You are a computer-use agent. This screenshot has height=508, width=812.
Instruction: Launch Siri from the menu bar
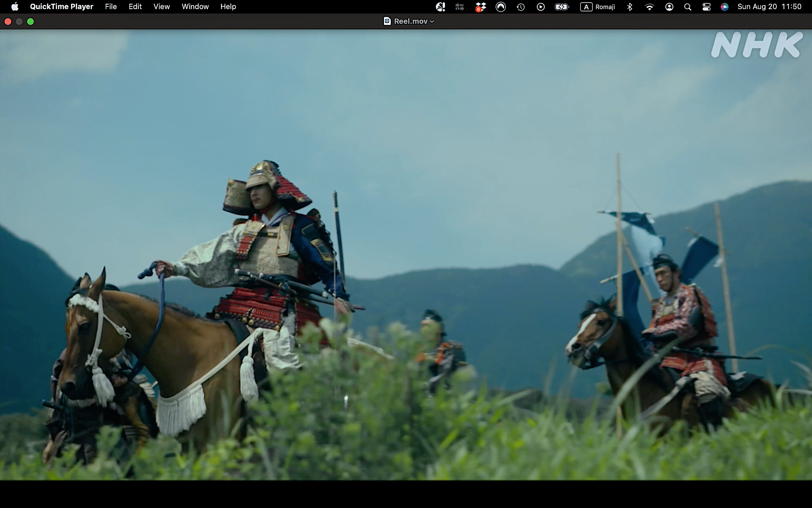coord(724,7)
